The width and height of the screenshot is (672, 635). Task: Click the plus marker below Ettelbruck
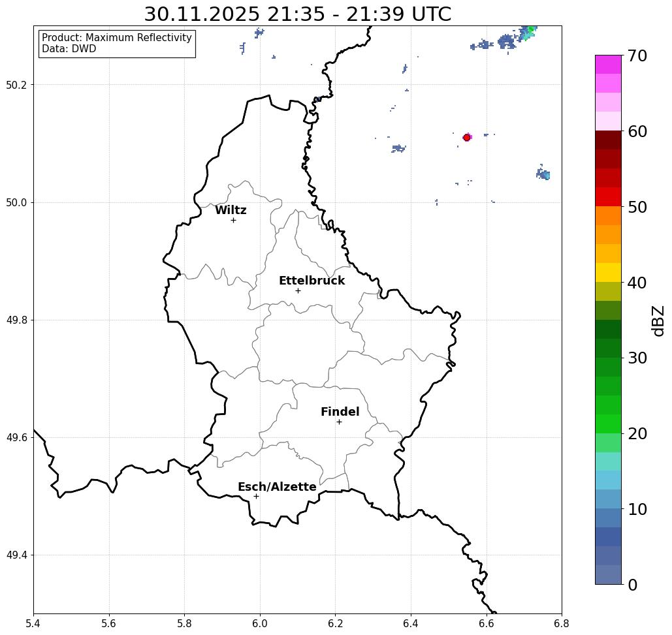click(x=298, y=290)
